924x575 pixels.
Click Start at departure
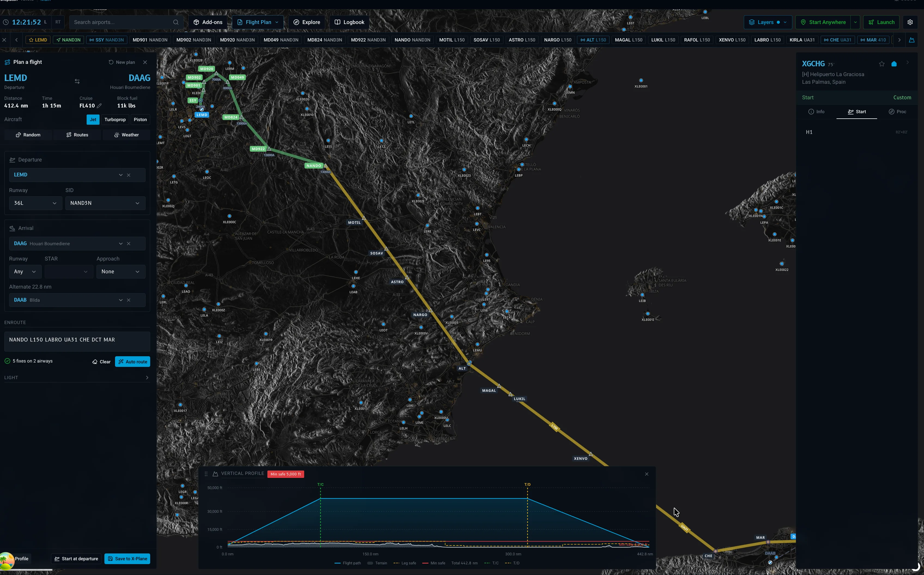[x=76, y=559]
